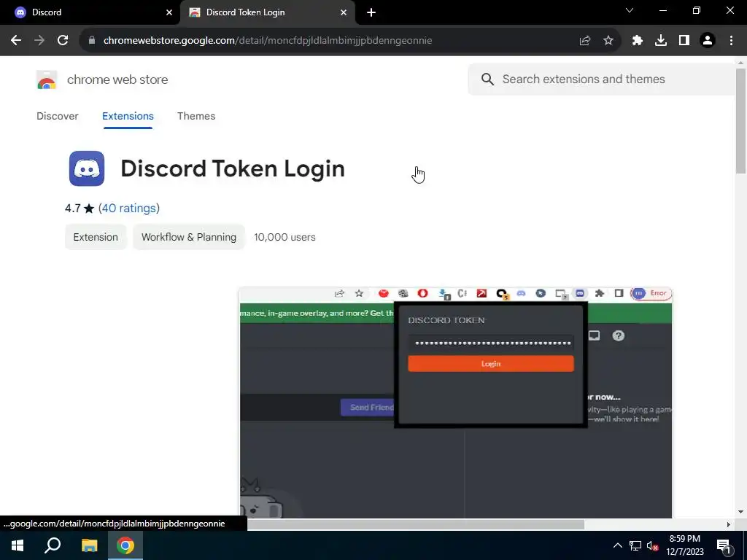Click the vertical scrollbar down arrow
This screenshot has width=747, height=560.
[x=740, y=512]
